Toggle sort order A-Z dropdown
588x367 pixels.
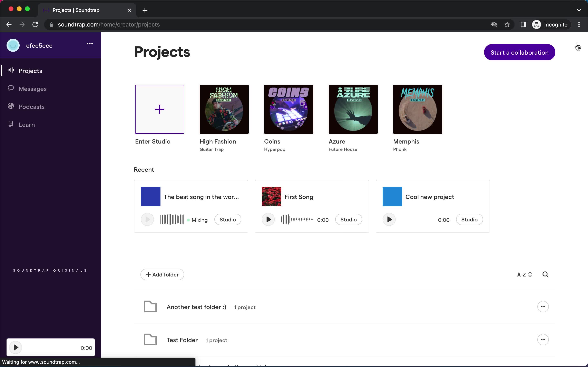pyautogui.click(x=524, y=274)
